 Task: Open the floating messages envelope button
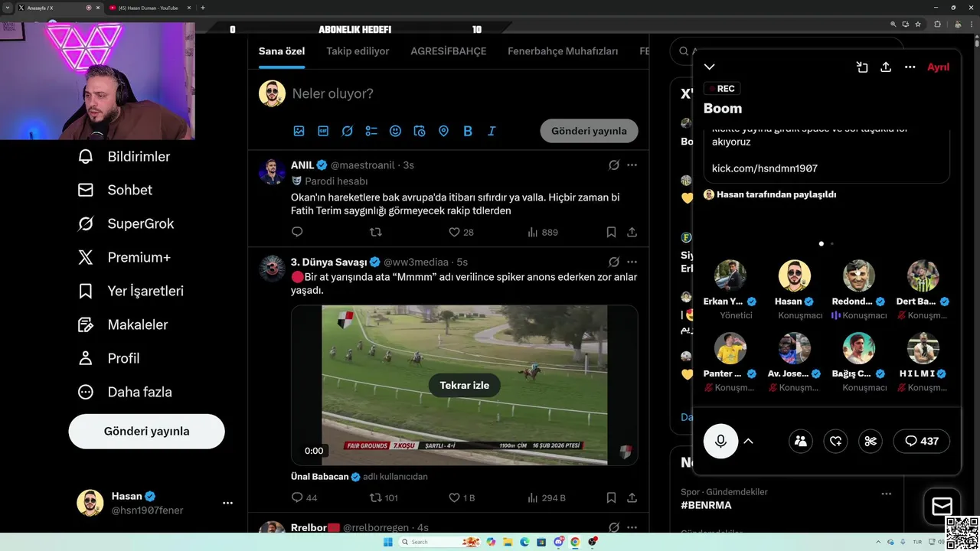click(942, 507)
